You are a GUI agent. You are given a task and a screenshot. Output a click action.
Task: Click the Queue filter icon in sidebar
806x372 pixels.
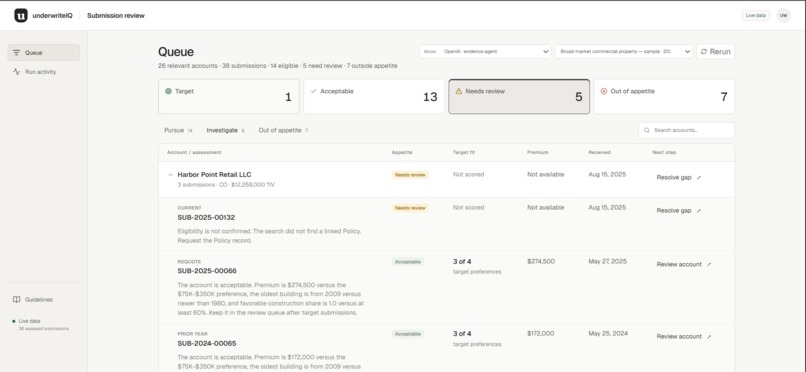pos(16,52)
